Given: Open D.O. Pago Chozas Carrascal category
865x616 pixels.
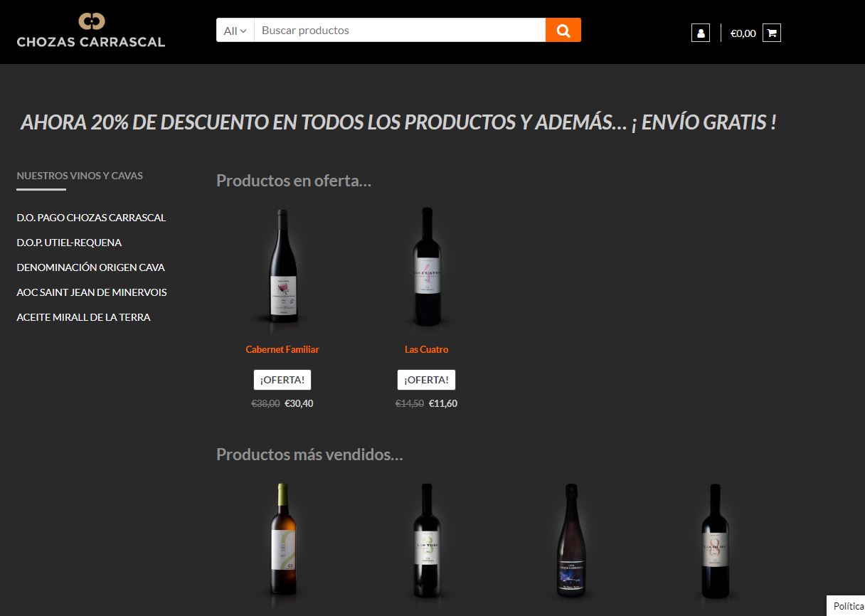Looking at the screenshot, I should pos(91,218).
